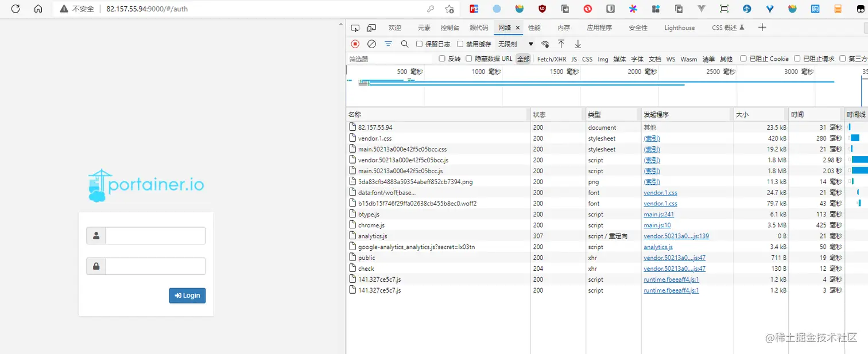Activate the DevTools element inspector

pyautogui.click(x=355, y=28)
